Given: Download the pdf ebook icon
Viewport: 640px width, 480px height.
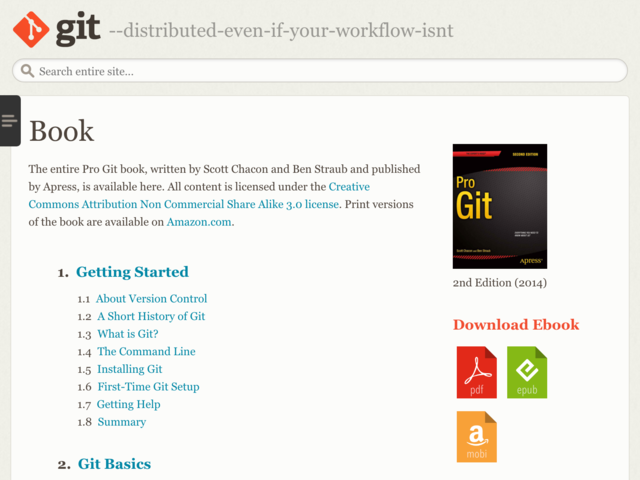Looking at the screenshot, I should (x=476, y=372).
